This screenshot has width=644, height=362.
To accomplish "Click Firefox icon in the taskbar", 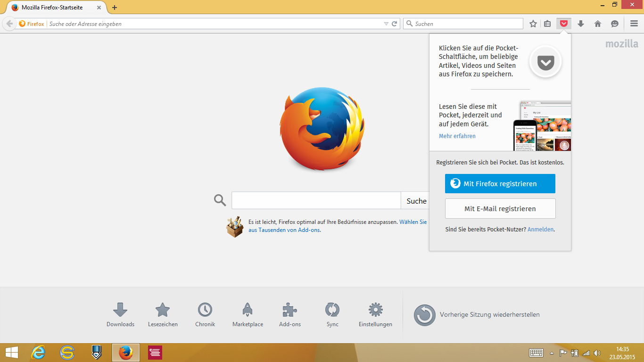I will 126,353.
